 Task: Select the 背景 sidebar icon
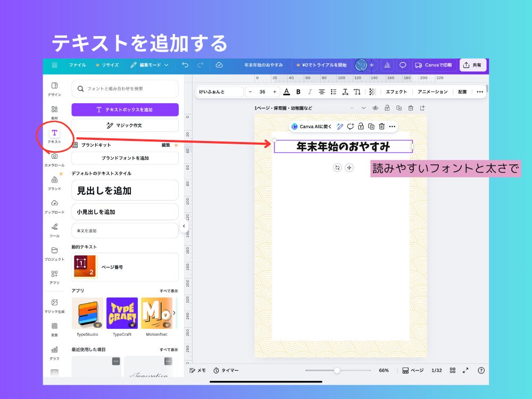pos(54,326)
